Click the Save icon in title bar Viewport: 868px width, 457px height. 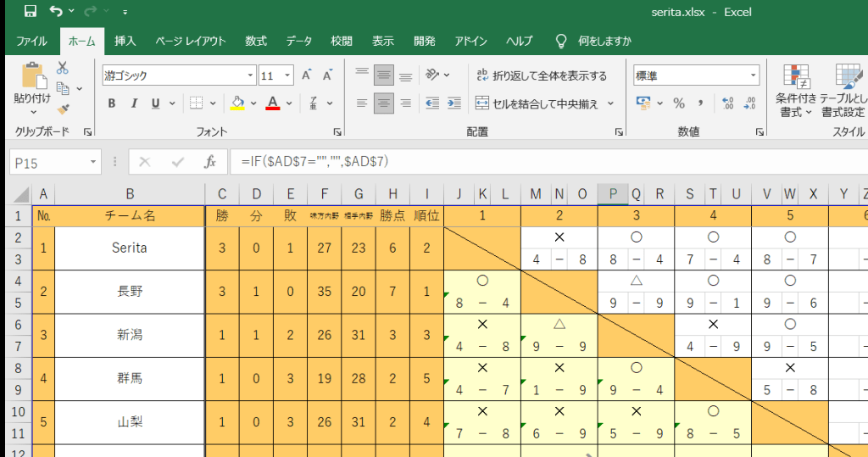tap(31, 13)
